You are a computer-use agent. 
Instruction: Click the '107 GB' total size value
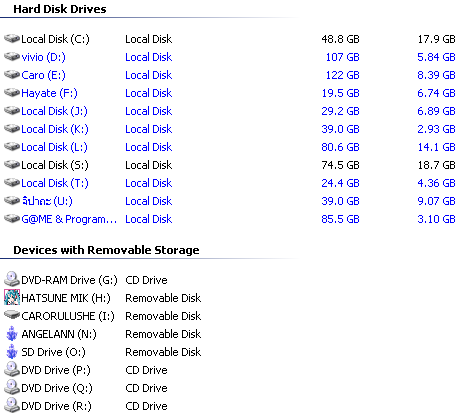[343, 57]
